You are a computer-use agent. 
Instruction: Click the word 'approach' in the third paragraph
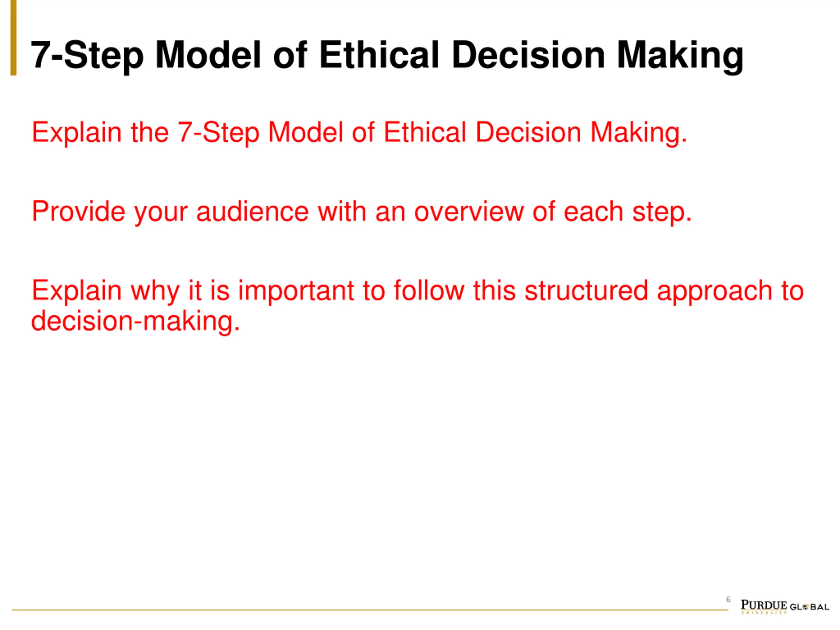[x=715, y=292]
